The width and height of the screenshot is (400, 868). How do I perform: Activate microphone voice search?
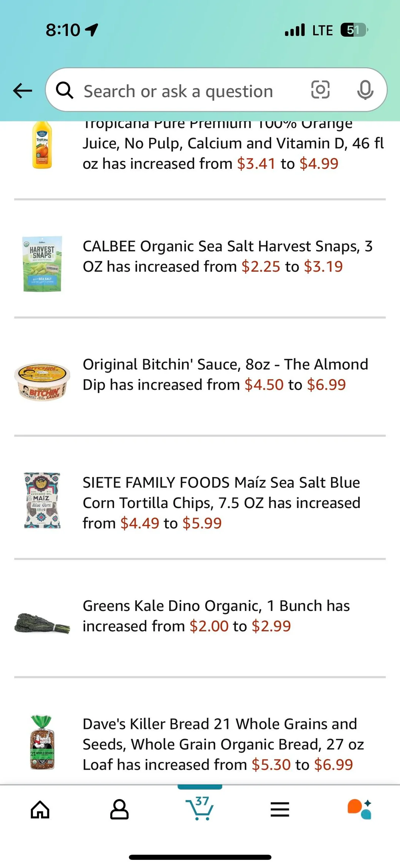365,90
